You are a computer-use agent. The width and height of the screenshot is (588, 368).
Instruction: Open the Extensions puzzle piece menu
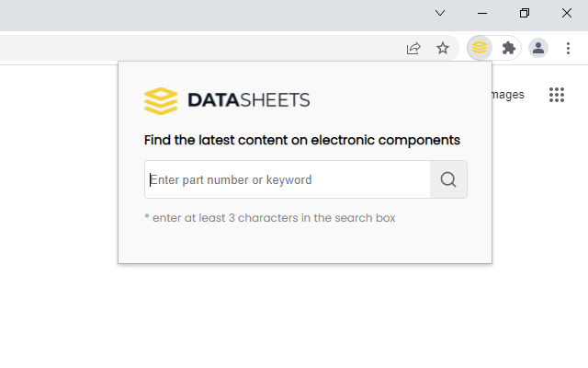(508, 48)
